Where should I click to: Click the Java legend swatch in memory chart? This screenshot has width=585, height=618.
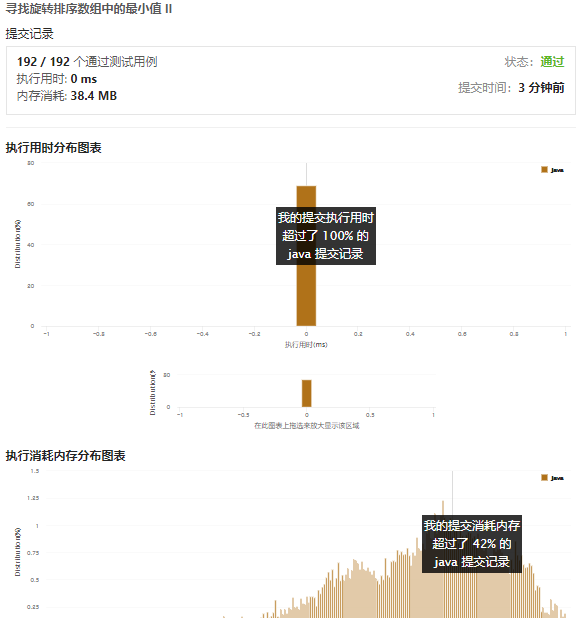[544, 478]
